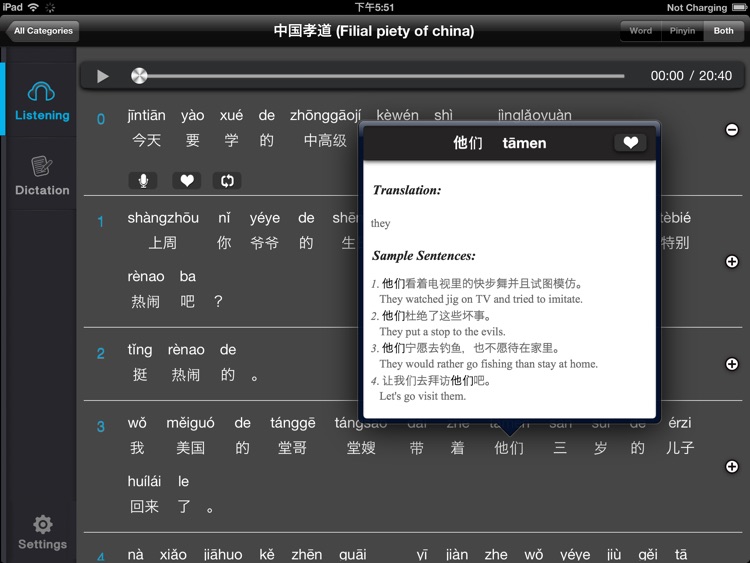750x563 pixels.
Task: Select sentence number 1
Action: click(x=100, y=222)
